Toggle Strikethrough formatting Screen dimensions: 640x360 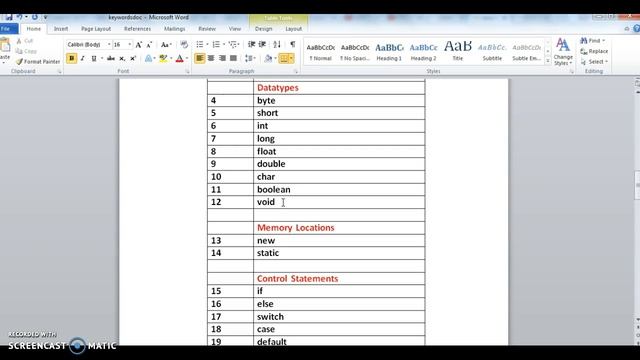coord(111,58)
